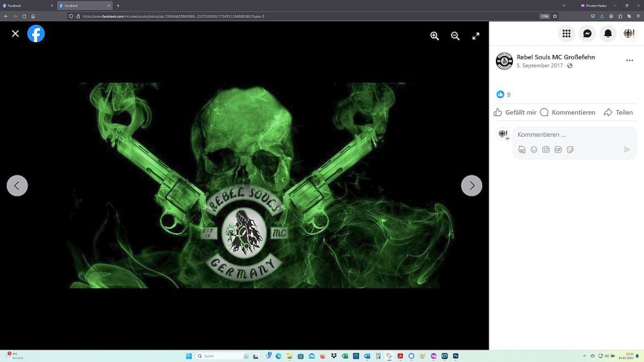Open the emoji picker in comment
644x362 pixels.
(534, 149)
